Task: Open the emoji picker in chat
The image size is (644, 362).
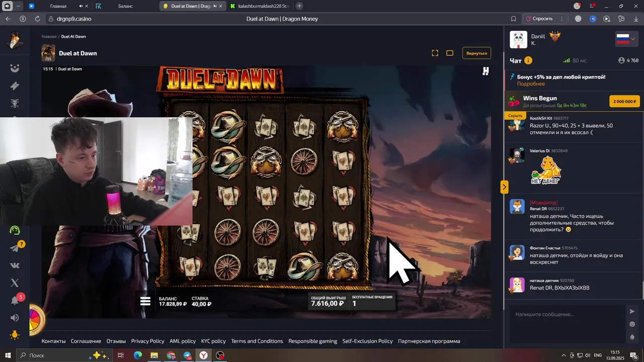Action: tap(632, 324)
